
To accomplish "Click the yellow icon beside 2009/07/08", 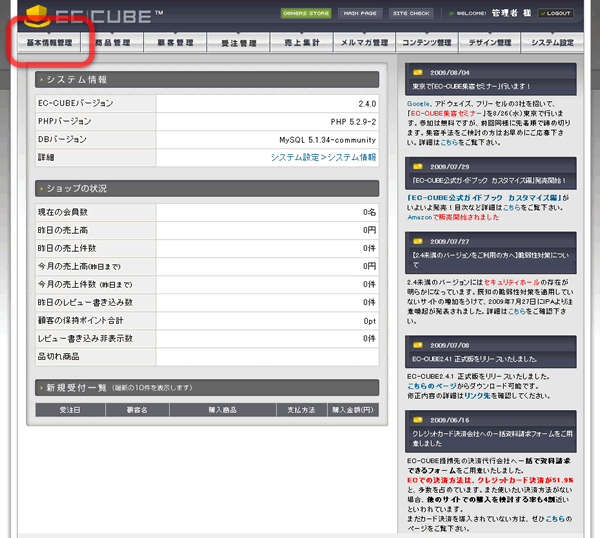I will [417, 345].
